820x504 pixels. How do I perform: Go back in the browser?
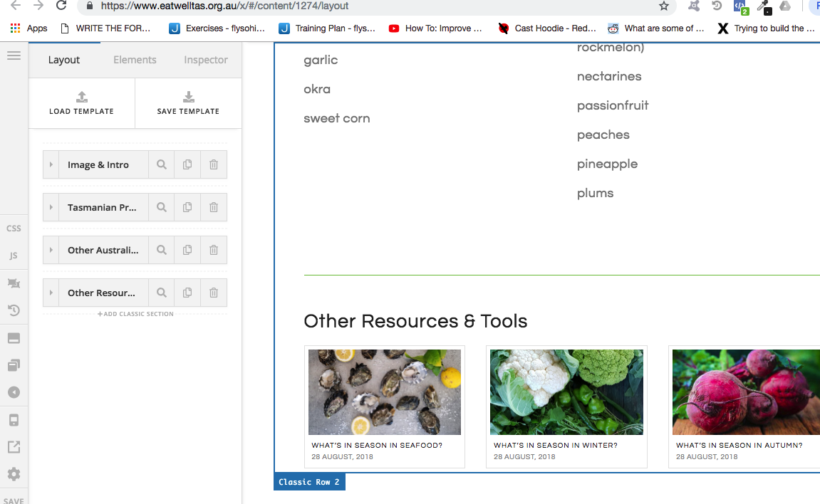16,6
